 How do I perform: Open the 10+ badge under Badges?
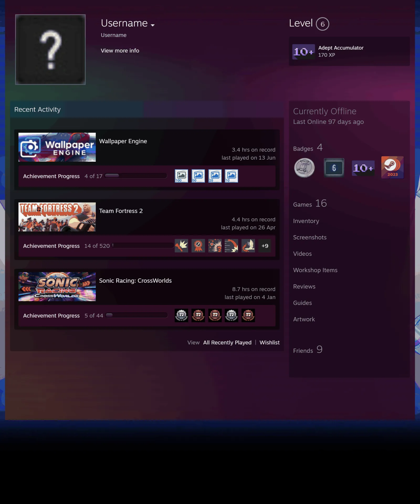coord(363,168)
